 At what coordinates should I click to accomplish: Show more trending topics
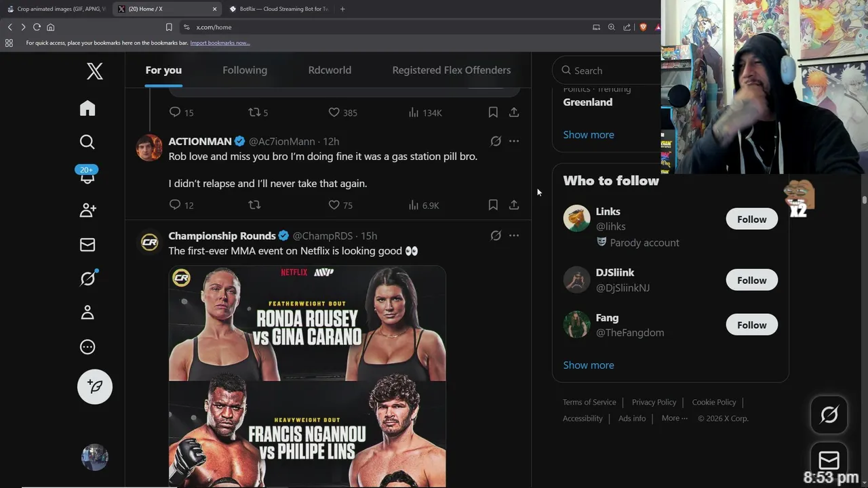coord(589,134)
